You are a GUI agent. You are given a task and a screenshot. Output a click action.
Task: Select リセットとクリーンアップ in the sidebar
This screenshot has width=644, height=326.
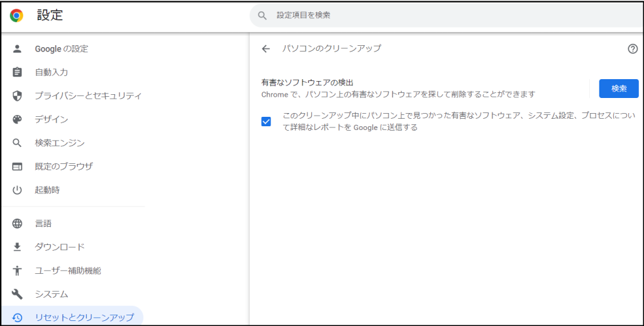[84, 317]
